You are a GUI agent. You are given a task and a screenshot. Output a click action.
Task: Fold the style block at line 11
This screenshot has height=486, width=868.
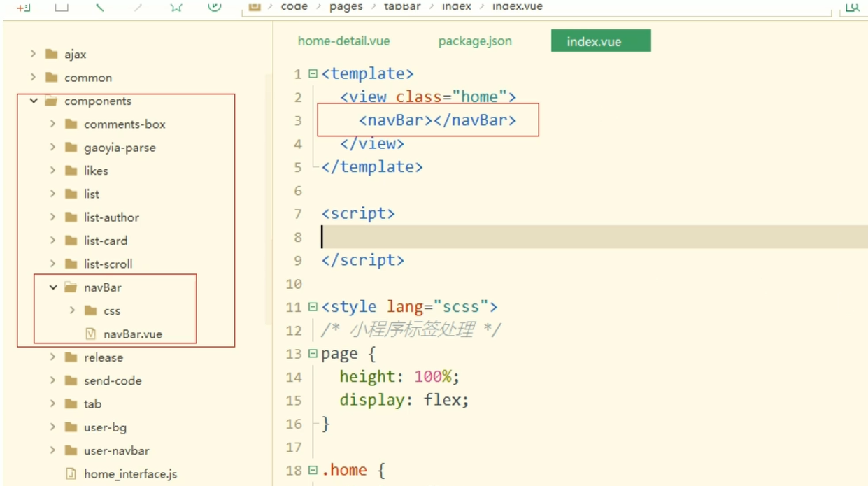(x=313, y=307)
